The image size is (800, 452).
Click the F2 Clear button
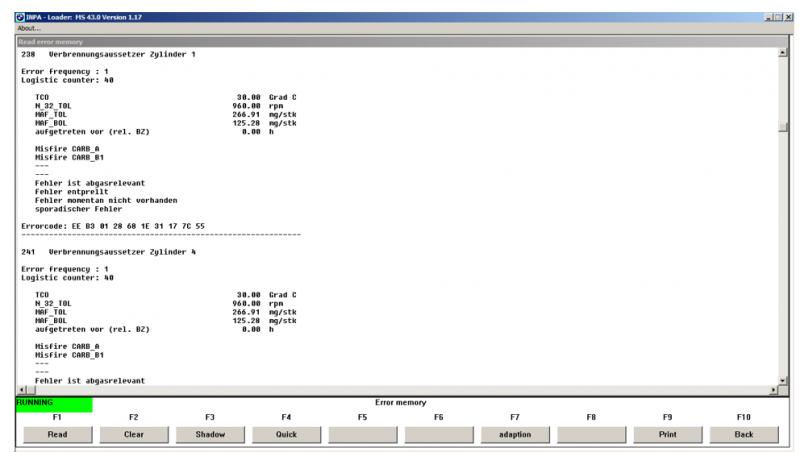[134, 435]
